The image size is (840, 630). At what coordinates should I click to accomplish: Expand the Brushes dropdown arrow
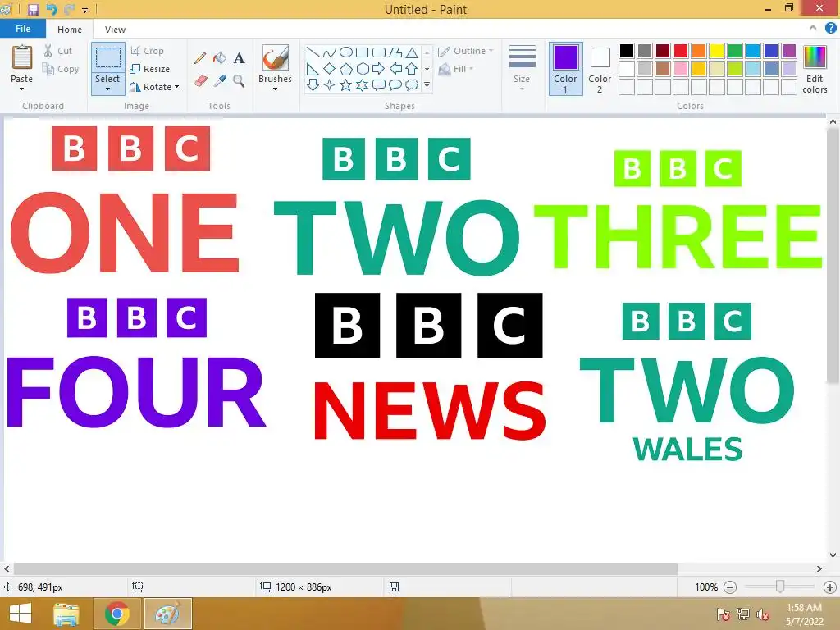tap(275, 89)
